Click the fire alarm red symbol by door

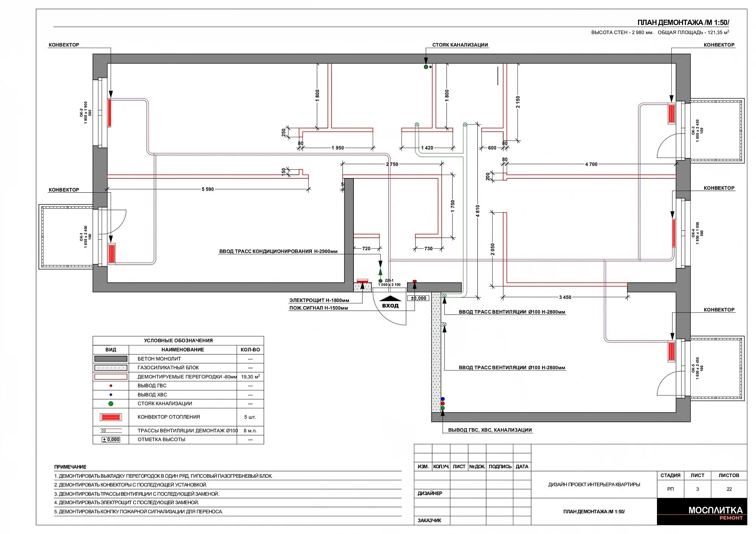tap(415, 281)
